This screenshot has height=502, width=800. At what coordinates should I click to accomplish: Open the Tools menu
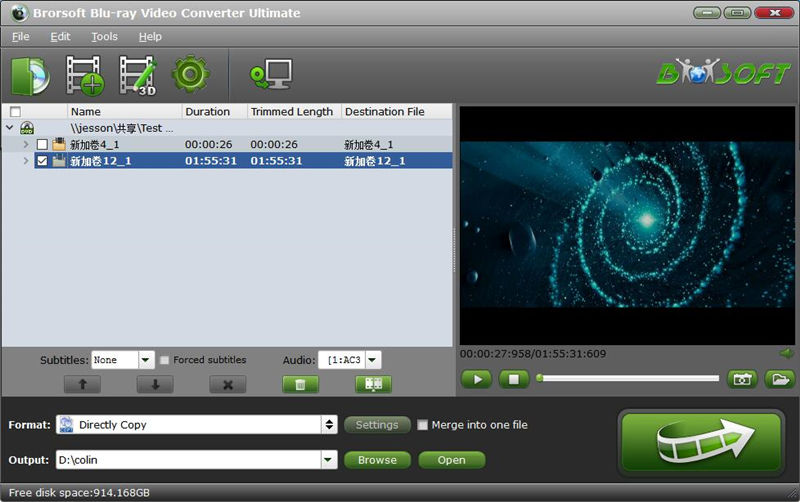click(104, 37)
